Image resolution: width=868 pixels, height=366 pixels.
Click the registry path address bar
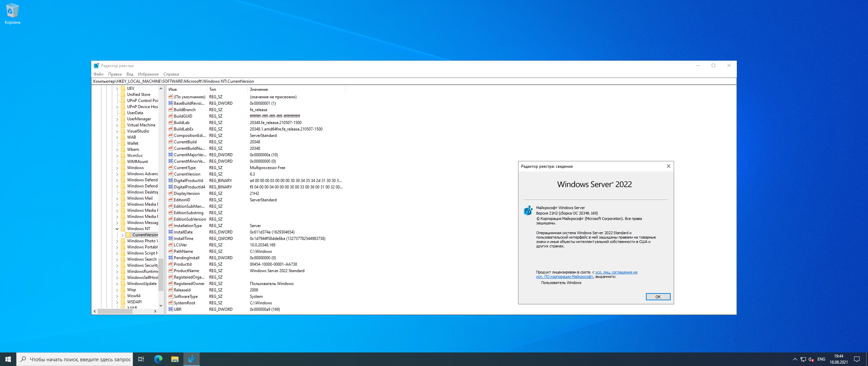coord(414,81)
